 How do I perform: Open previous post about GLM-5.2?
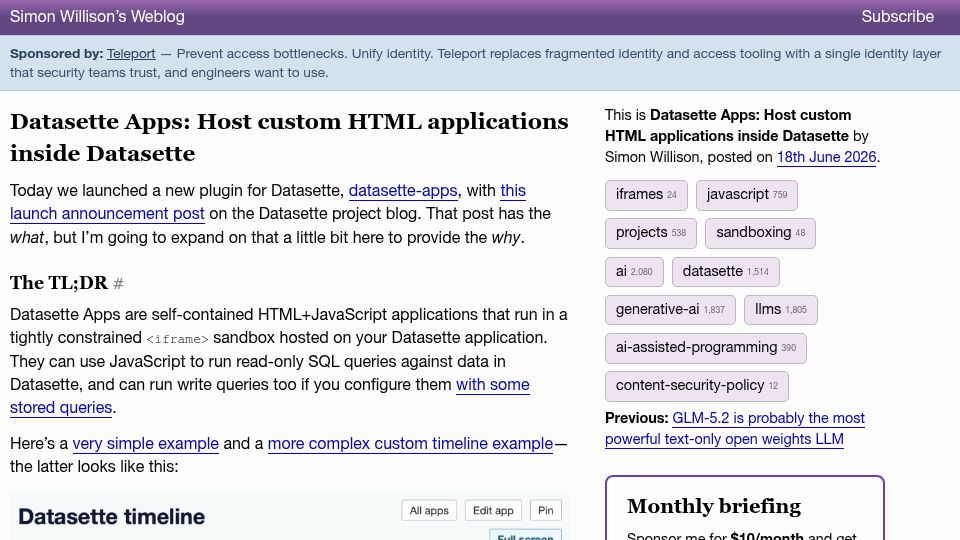pyautogui.click(x=735, y=429)
